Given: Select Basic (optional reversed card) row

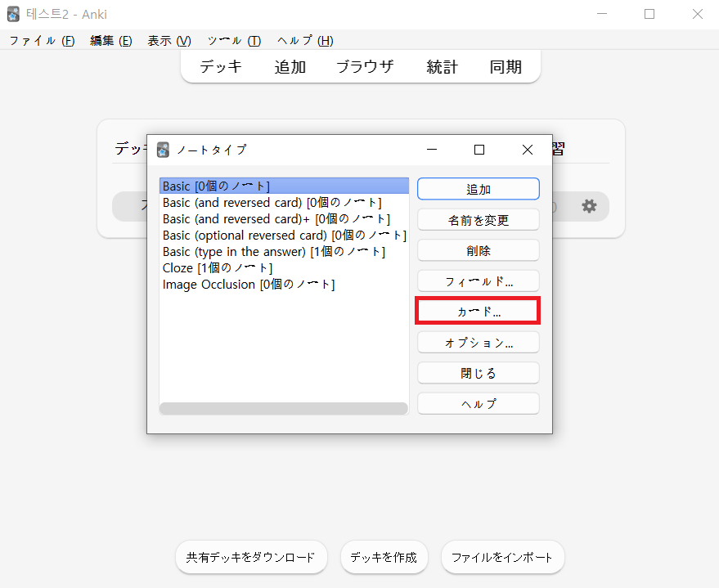Looking at the screenshot, I should (x=284, y=235).
